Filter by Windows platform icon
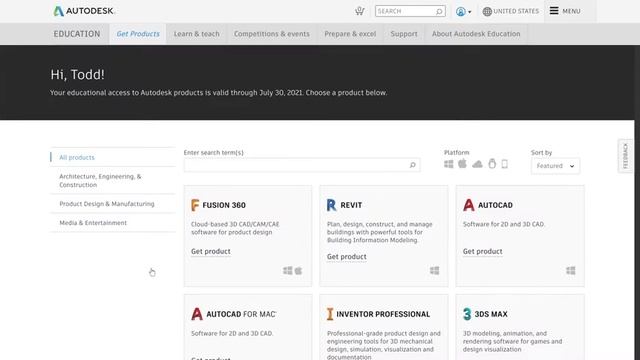Viewport: 640px width, 360px height. [x=449, y=164]
